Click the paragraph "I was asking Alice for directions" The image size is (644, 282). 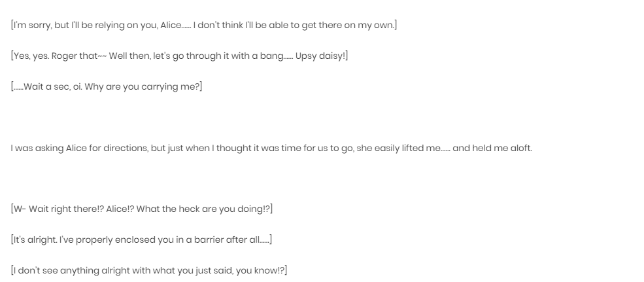[271, 148]
